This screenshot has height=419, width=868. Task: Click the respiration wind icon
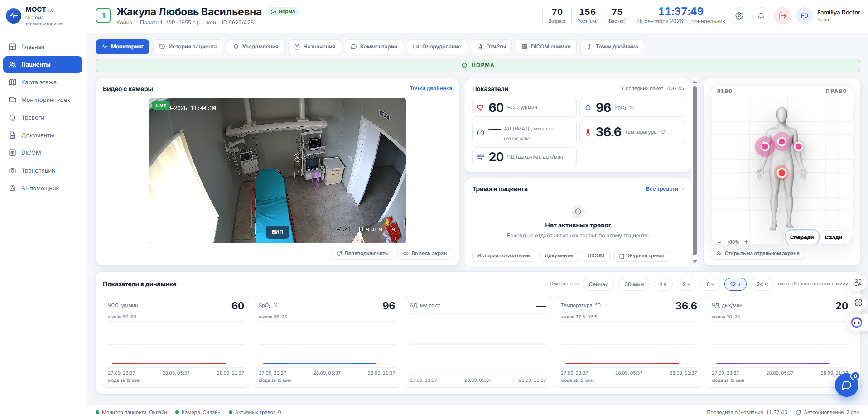(x=480, y=157)
